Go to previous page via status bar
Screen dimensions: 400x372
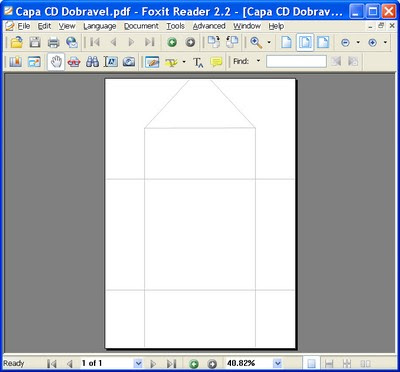69,363
